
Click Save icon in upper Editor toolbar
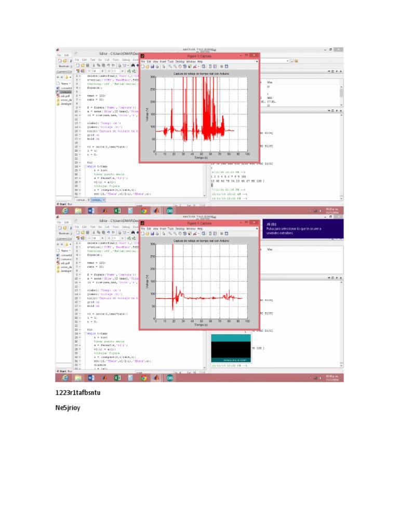pos(87,65)
